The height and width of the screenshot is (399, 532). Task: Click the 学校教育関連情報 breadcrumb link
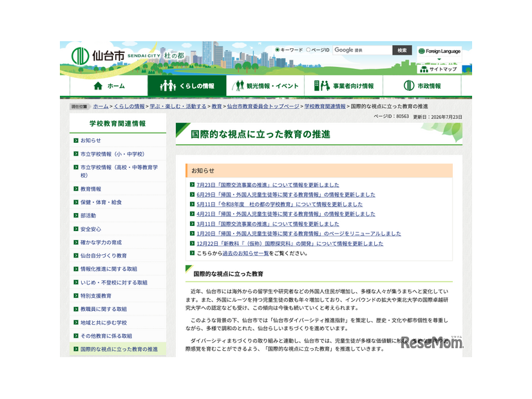tap(325, 106)
